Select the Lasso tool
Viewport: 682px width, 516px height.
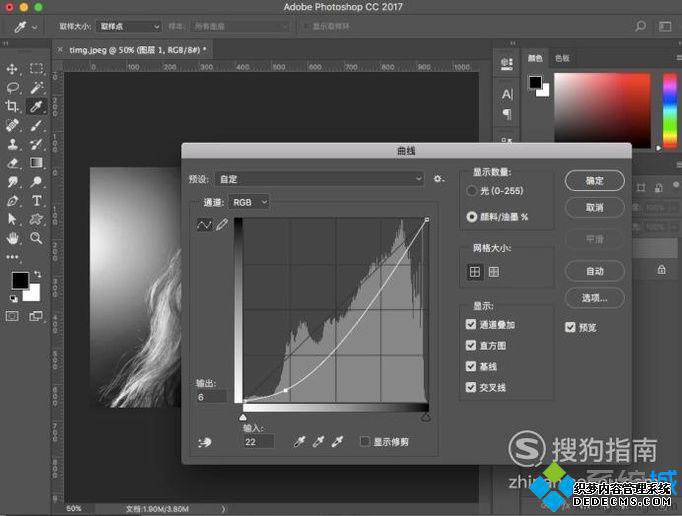click(x=12, y=87)
